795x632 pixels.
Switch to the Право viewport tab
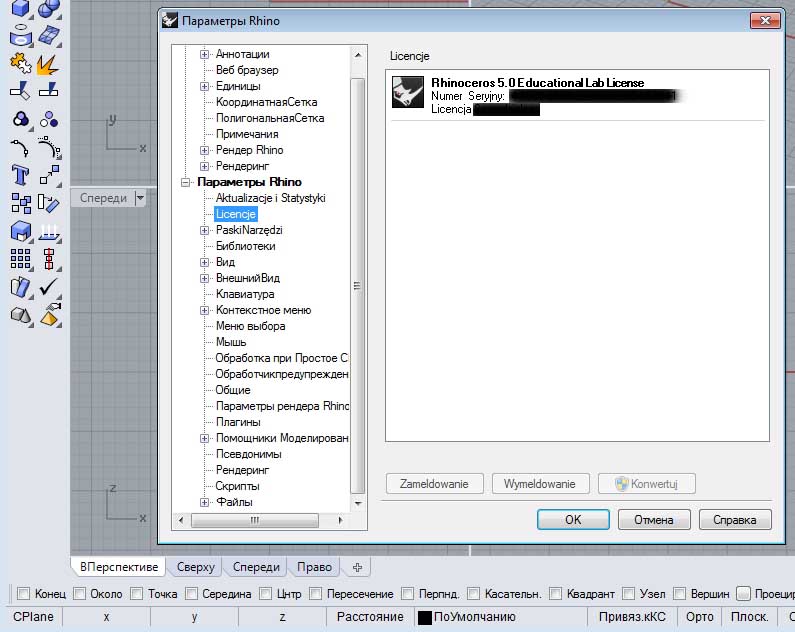click(x=314, y=567)
